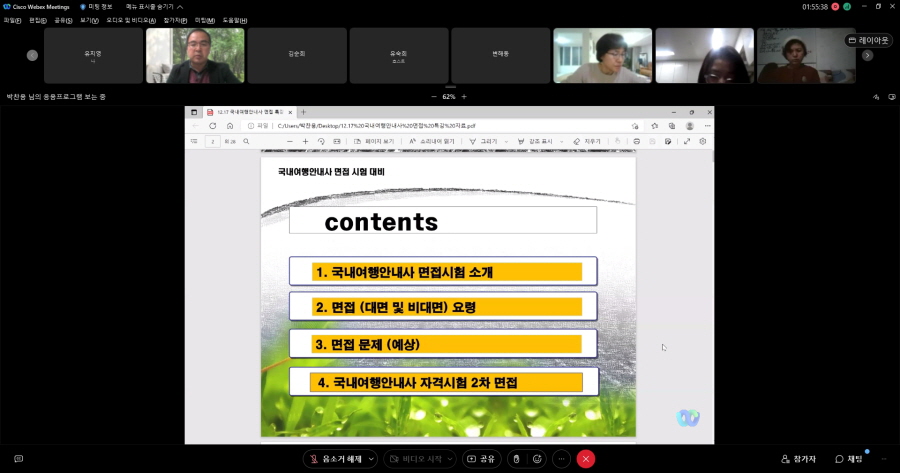Unmute with 음소거 해제 button
Screen dimensions: 900x473
336,459
